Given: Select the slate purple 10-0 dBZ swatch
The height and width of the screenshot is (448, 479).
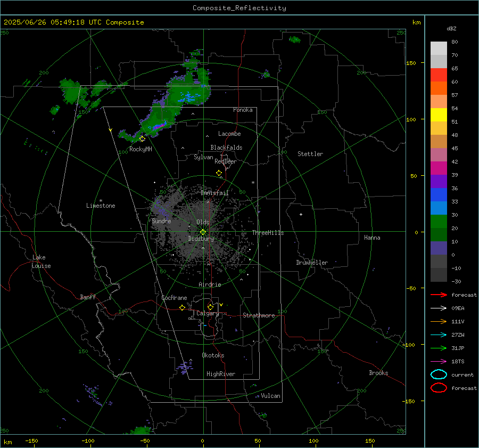Looking at the screenshot, I should click(x=439, y=248).
